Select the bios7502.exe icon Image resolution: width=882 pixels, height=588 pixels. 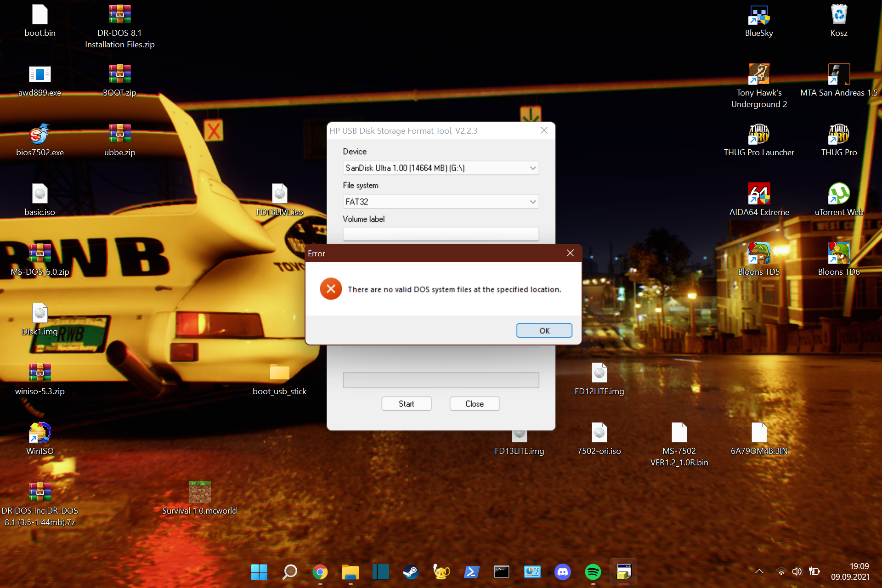click(x=40, y=134)
